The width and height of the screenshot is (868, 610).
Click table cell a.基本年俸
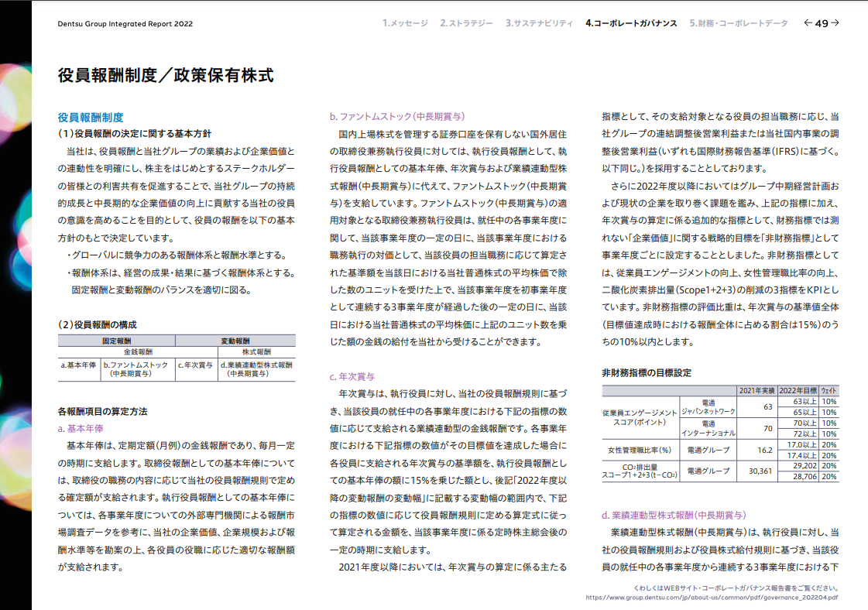tap(79, 365)
